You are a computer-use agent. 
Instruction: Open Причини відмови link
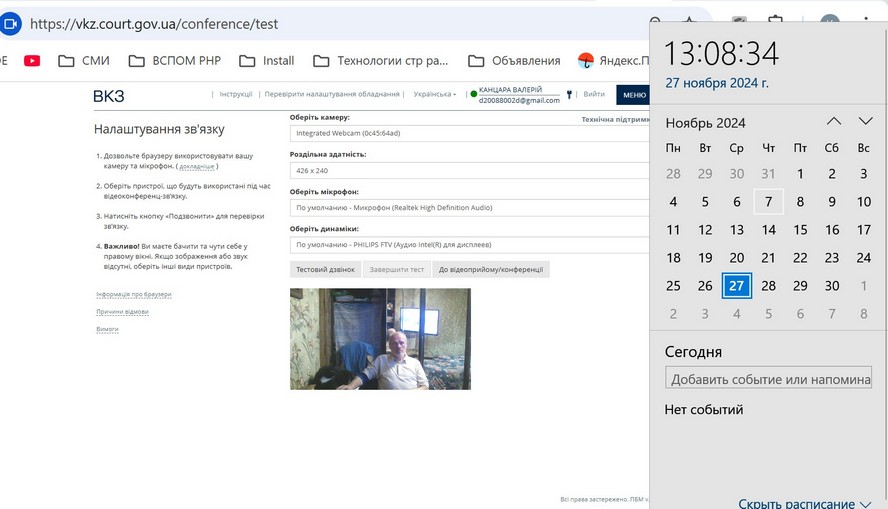(x=122, y=312)
